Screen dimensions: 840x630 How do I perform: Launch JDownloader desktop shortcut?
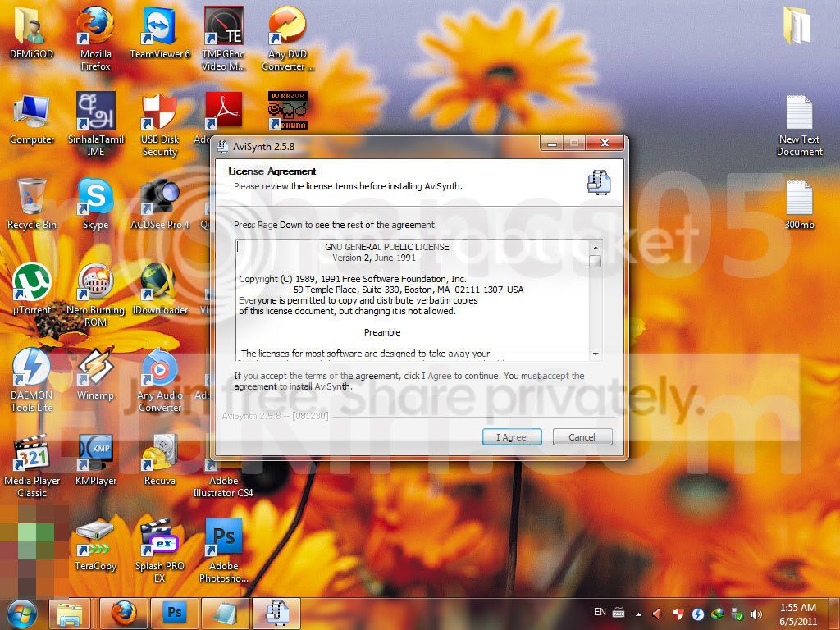pyautogui.click(x=160, y=288)
